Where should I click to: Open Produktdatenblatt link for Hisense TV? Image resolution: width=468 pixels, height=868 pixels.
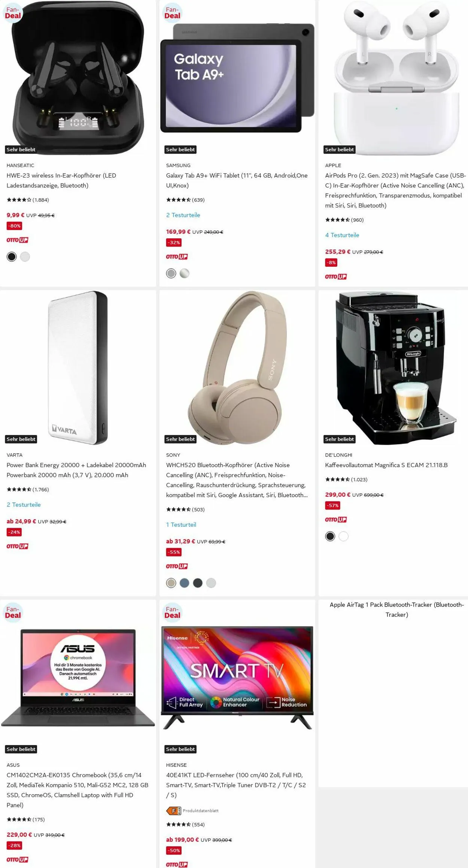pos(201,811)
